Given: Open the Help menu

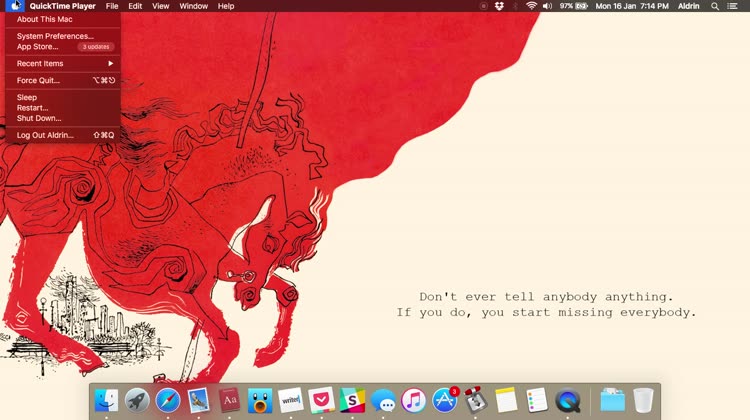Looking at the screenshot, I should (x=226, y=6).
